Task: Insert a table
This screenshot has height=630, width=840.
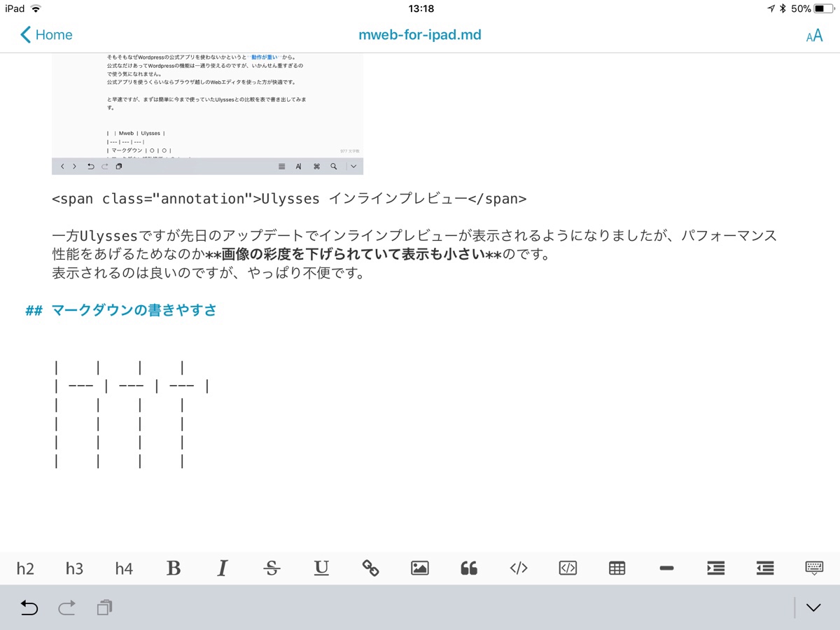Action: (x=617, y=568)
